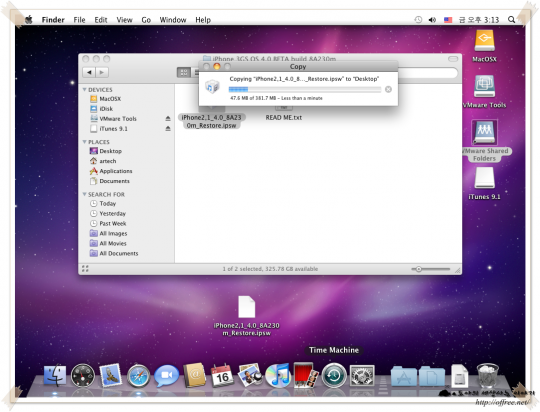This screenshot has width=540, height=412.
Task: Click the copy progress bar
Action: click(305, 89)
